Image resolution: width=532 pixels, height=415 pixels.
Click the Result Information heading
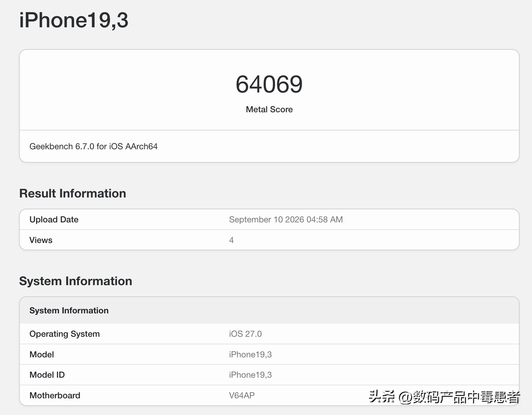pyautogui.click(x=72, y=193)
